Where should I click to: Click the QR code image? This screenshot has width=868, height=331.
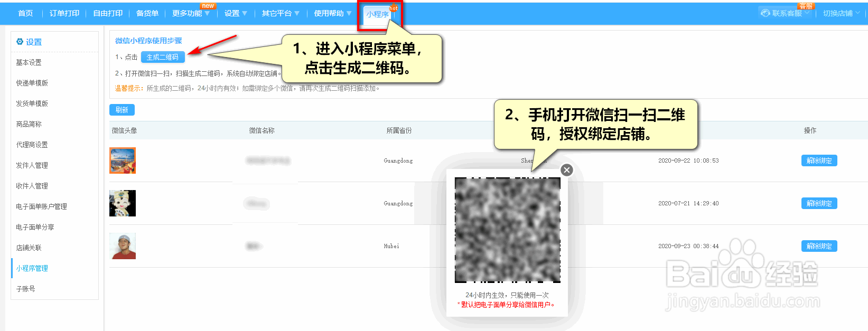508,230
